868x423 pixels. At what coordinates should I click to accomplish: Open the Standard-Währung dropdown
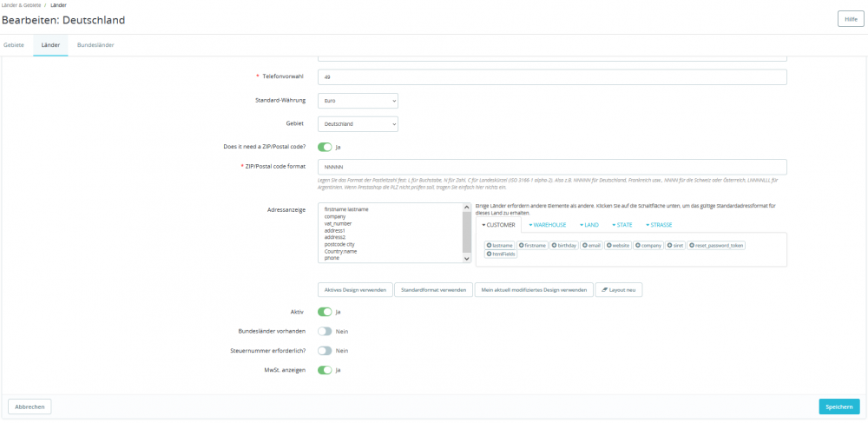click(x=358, y=101)
